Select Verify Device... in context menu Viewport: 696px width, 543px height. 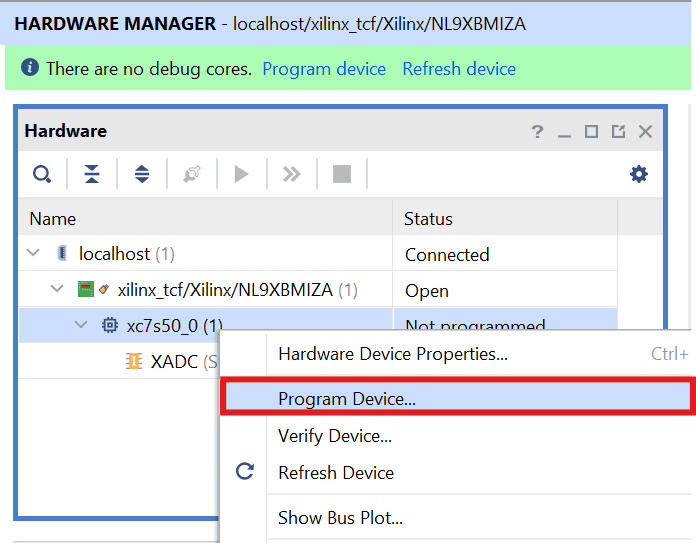[335, 436]
